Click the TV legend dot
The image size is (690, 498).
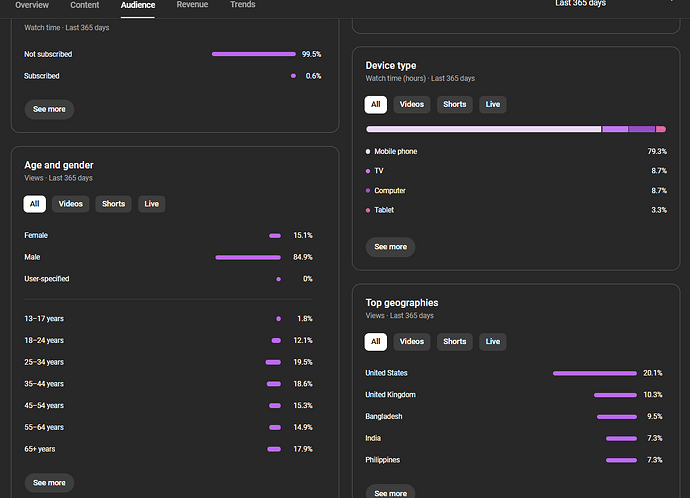coord(368,171)
